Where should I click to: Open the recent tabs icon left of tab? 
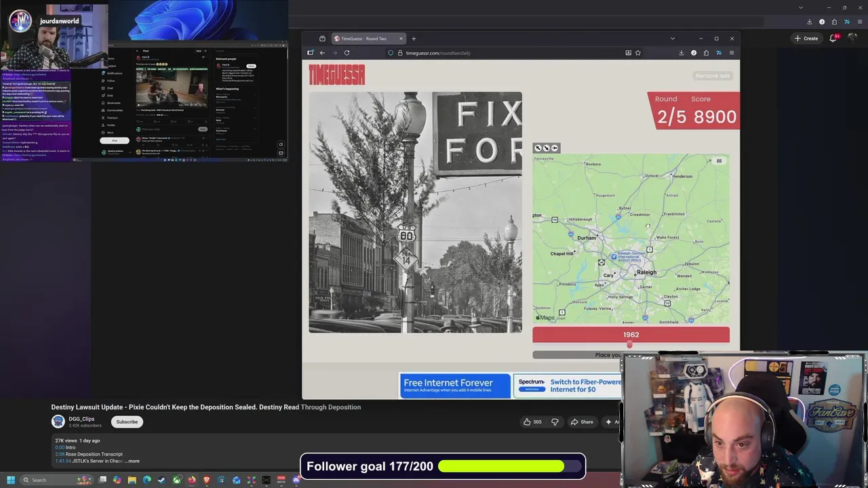(322, 39)
